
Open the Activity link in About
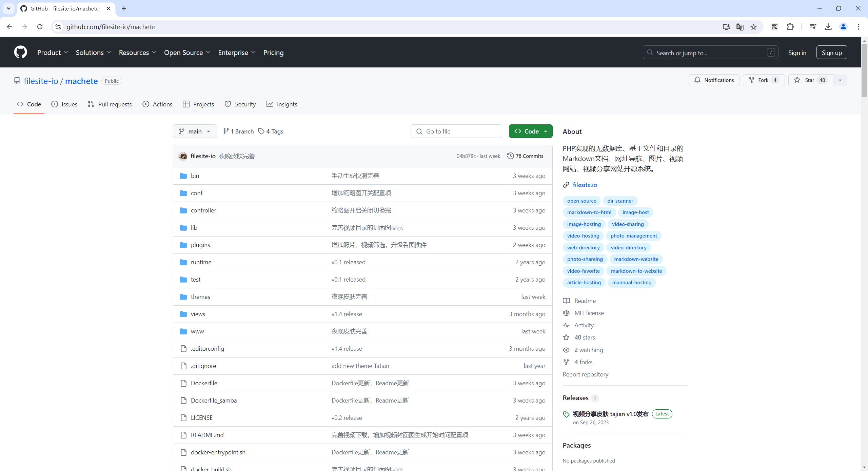(584, 325)
